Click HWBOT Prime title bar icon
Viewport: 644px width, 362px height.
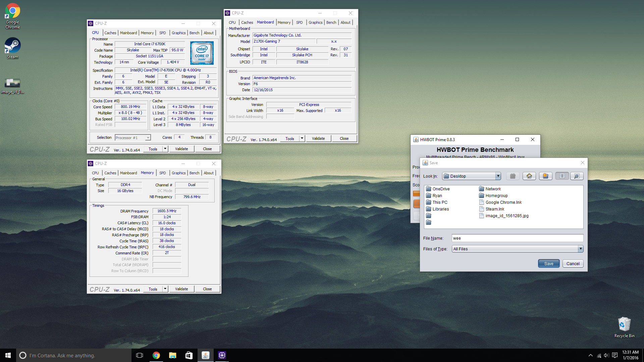pyautogui.click(x=416, y=140)
